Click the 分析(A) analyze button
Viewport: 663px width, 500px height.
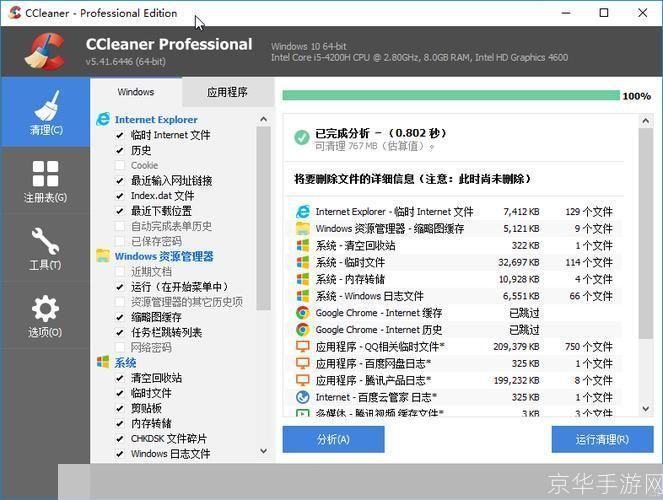(x=333, y=440)
